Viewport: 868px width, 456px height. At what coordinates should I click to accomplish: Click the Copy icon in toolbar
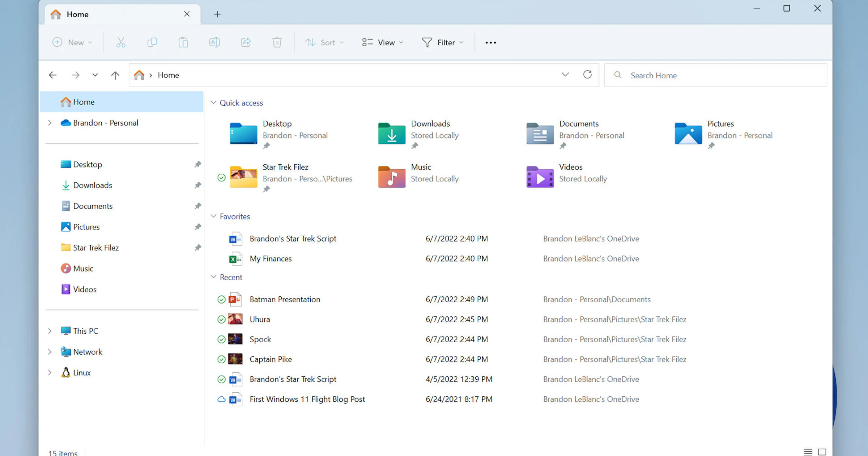[x=152, y=43]
